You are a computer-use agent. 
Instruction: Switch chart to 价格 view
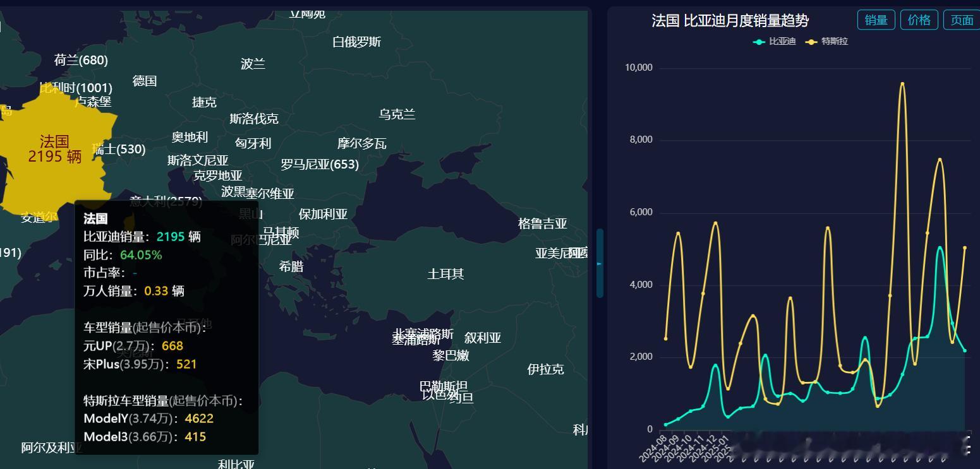click(x=919, y=20)
